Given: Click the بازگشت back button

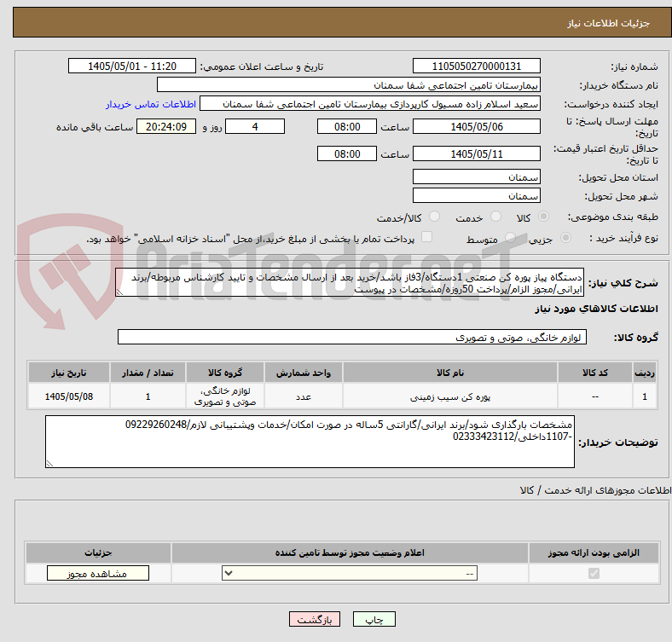Looking at the screenshot, I should 315,619.
